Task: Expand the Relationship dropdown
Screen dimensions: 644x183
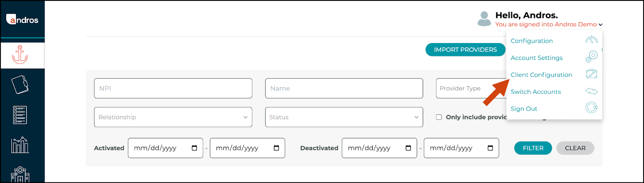Action: (x=173, y=117)
